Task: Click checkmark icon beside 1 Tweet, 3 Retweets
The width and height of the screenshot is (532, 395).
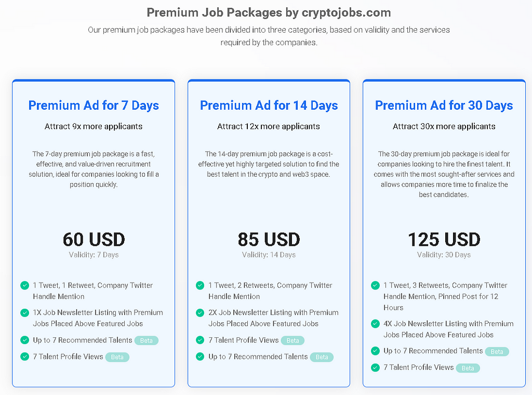Action: point(375,285)
